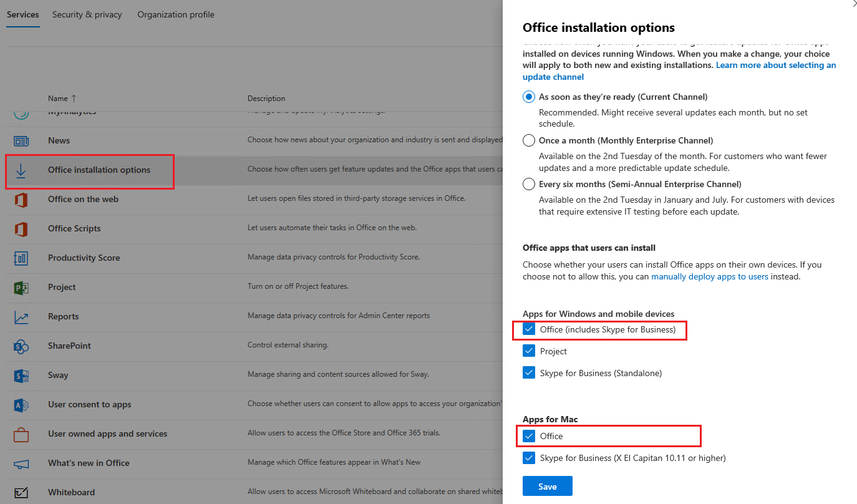Toggle Skype for Business (Standalone) checkbox

click(529, 373)
